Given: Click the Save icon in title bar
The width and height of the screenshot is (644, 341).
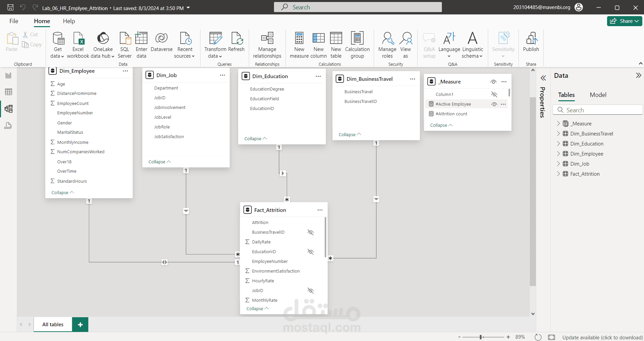Looking at the screenshot, I should coord(10,7).
